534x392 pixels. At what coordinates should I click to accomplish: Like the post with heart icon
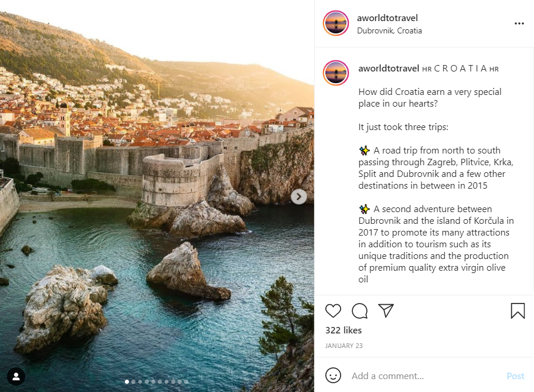tap(333, 311)
